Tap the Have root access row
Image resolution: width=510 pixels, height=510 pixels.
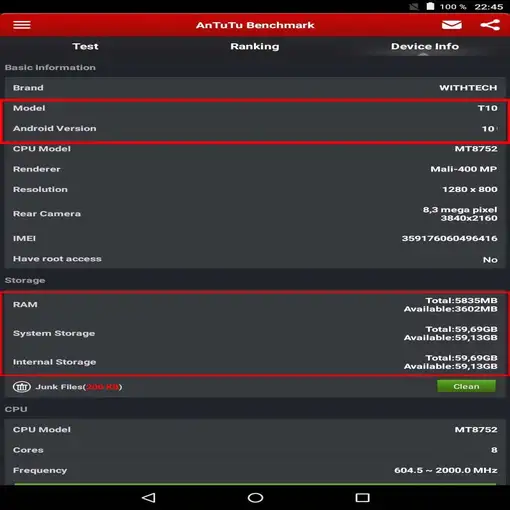pos(255,259)
